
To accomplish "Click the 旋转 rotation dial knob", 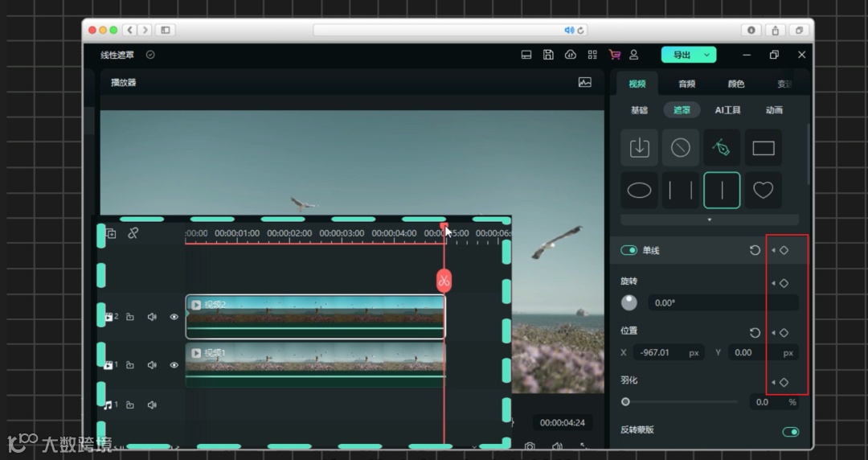I will [x=628, y=302].
